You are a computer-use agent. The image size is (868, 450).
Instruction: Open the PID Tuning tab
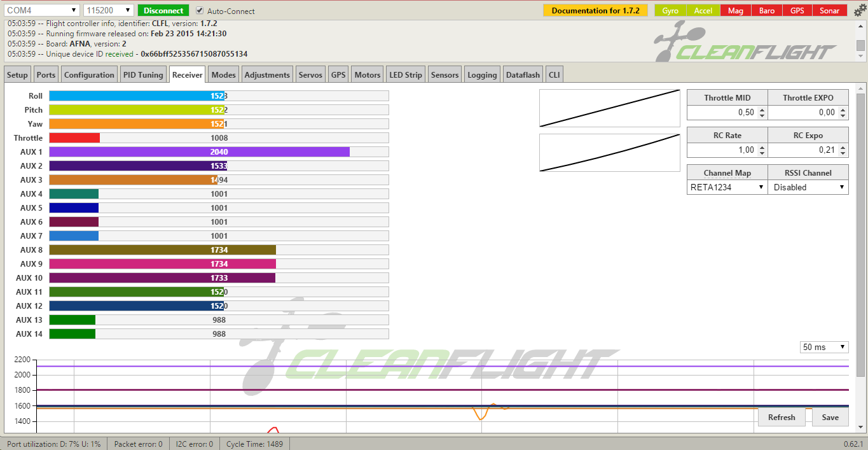[x=143, y=74]
